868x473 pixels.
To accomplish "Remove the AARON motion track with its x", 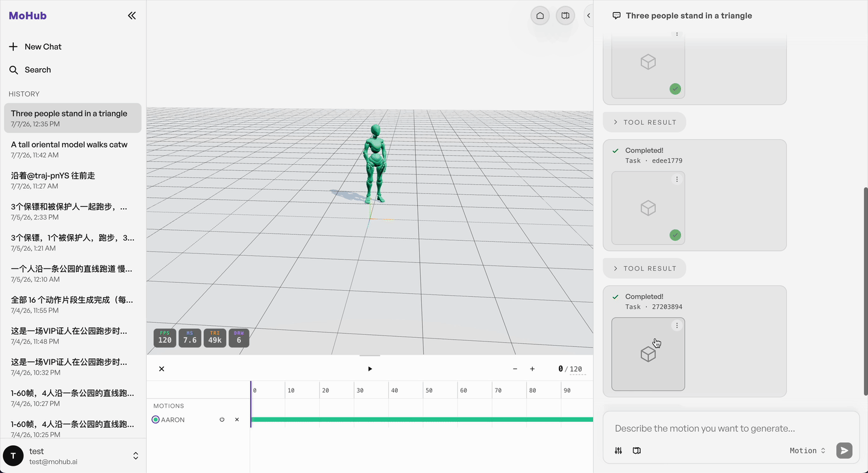I will click(x=237, y=419).
